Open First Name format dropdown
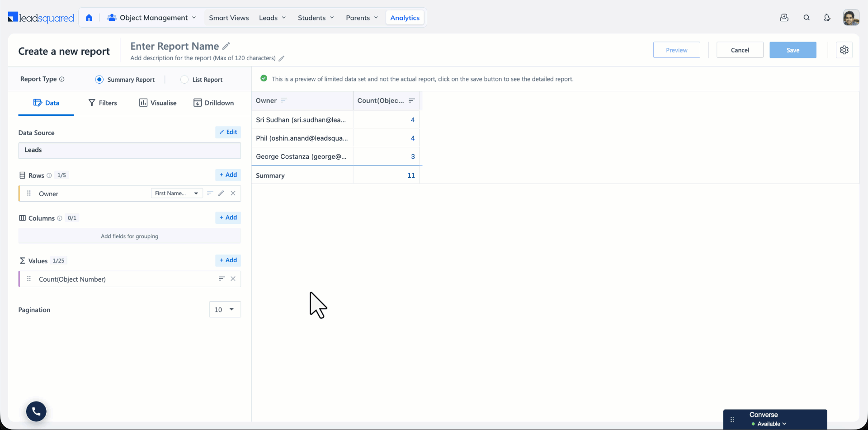Screen dimensions: 868x430 point(177,193)
